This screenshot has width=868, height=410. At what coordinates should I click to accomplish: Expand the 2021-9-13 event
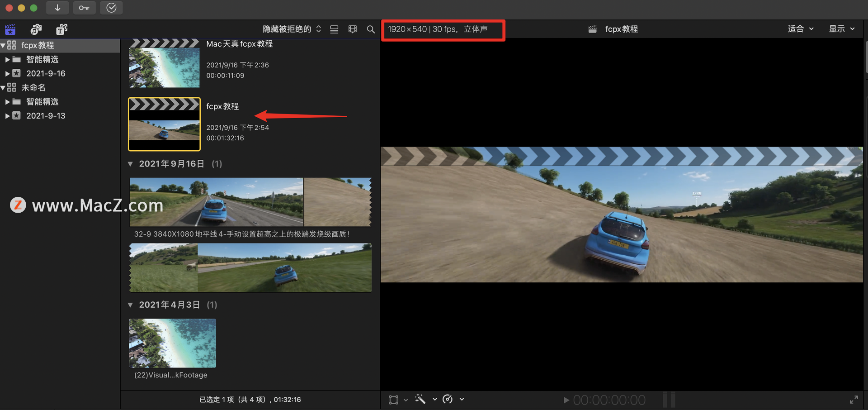click(x=7, y=116)
